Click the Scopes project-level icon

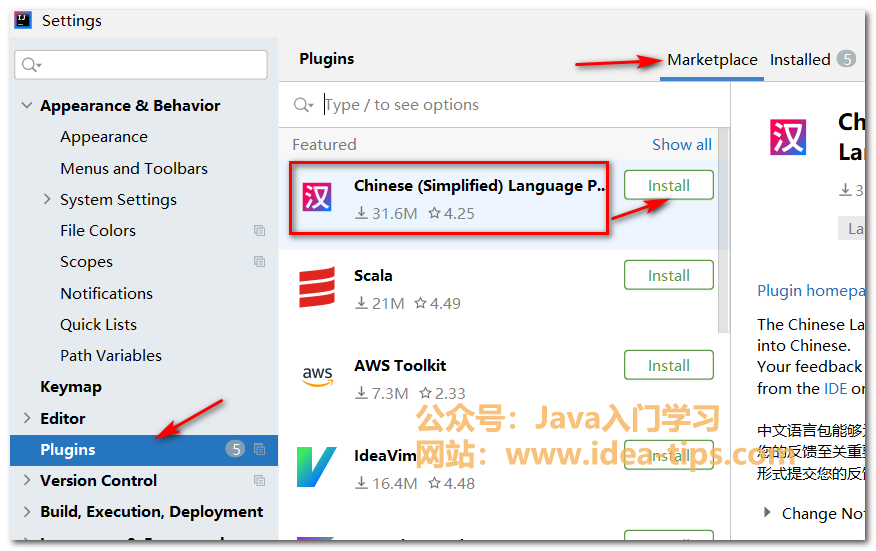[x=259, y=262]
